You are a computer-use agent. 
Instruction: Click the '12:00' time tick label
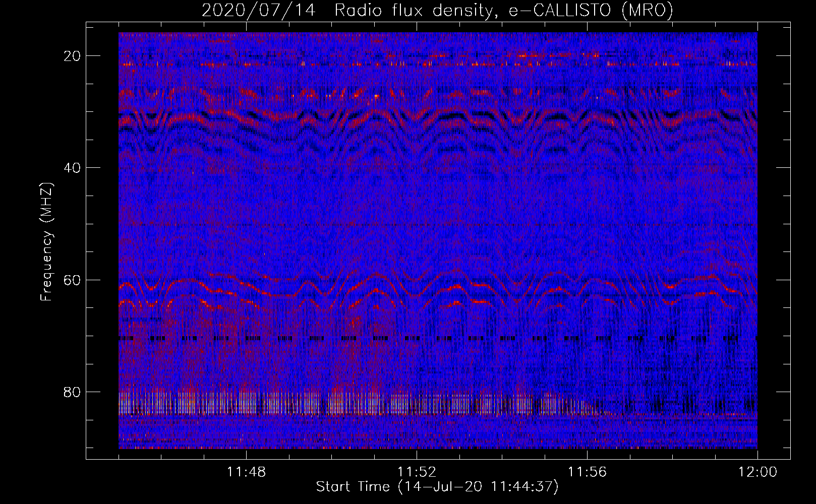(x=758, y=472)
